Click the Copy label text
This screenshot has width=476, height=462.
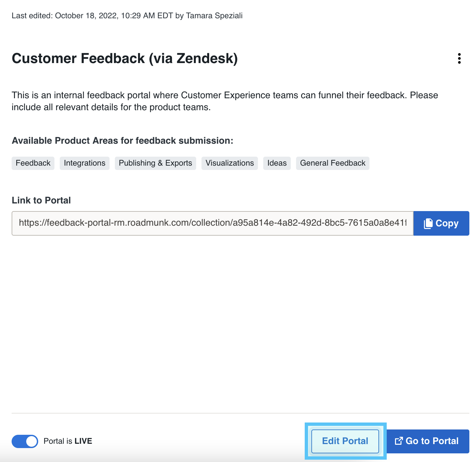click(x=447, y=223)
